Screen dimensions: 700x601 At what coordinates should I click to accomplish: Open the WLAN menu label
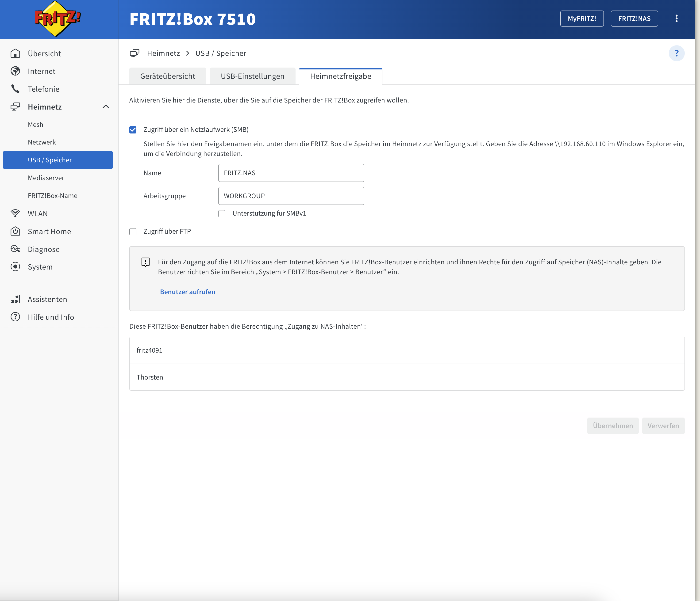pos(38,214)
